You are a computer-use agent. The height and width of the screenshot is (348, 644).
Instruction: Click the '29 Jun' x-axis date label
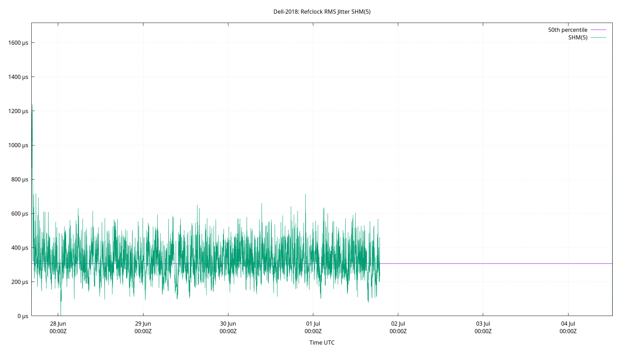pos(143,324)
